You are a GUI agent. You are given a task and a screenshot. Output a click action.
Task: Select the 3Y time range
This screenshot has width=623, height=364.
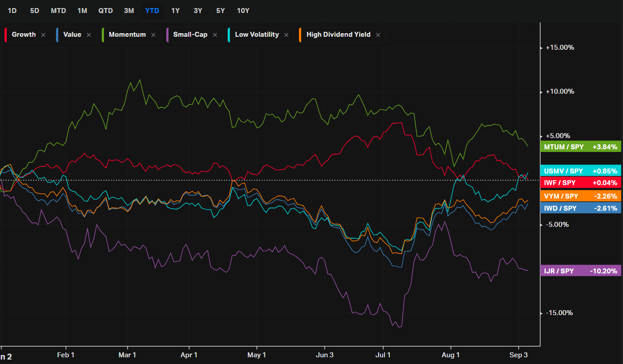coord(198,10)
